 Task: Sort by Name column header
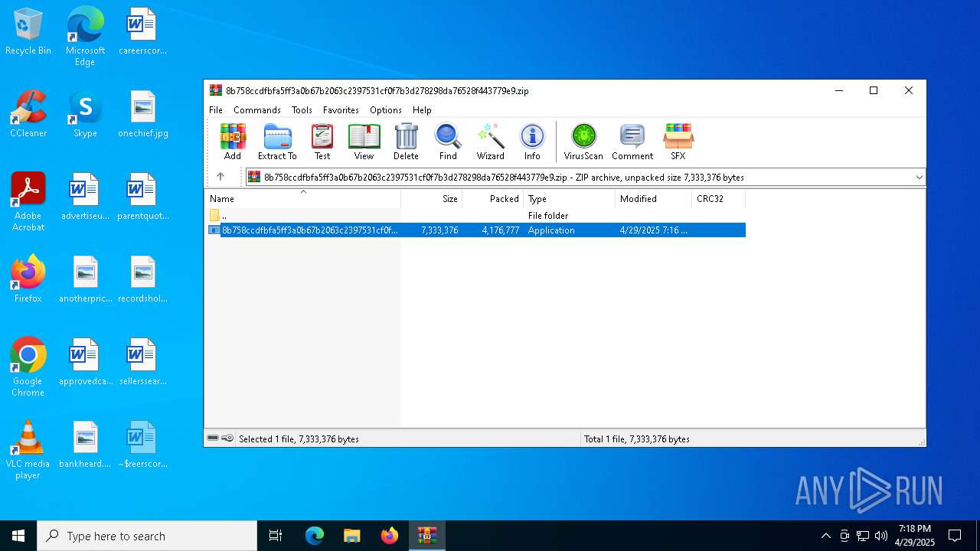(x=302, y=198)
